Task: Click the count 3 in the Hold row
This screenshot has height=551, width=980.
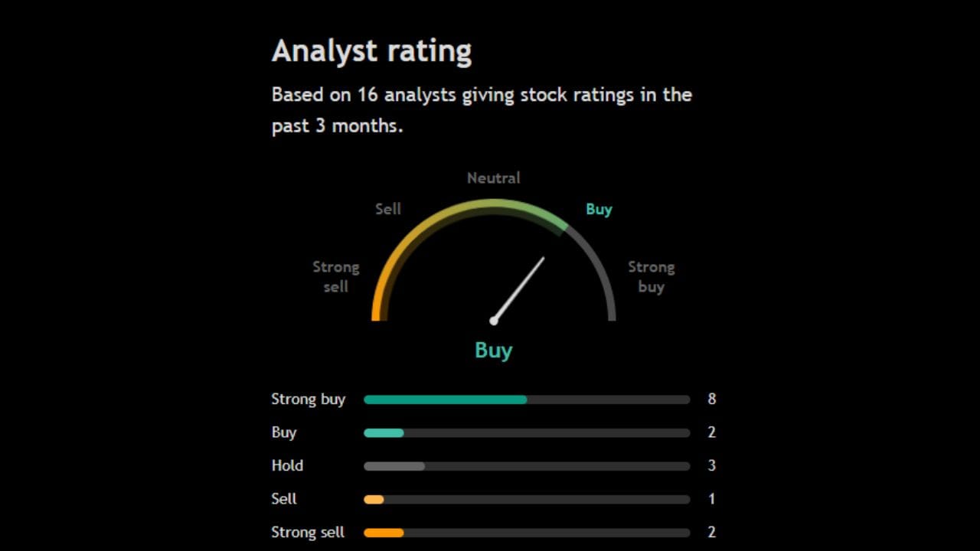Action: [711, 465]
